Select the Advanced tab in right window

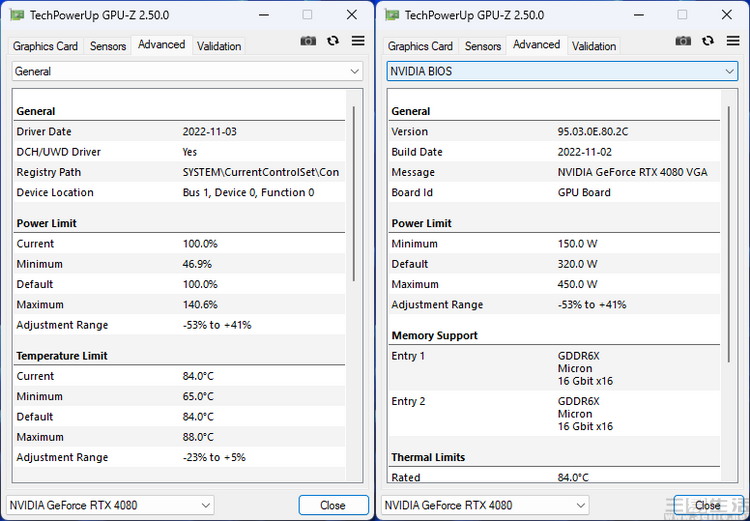tap(537, 44)
